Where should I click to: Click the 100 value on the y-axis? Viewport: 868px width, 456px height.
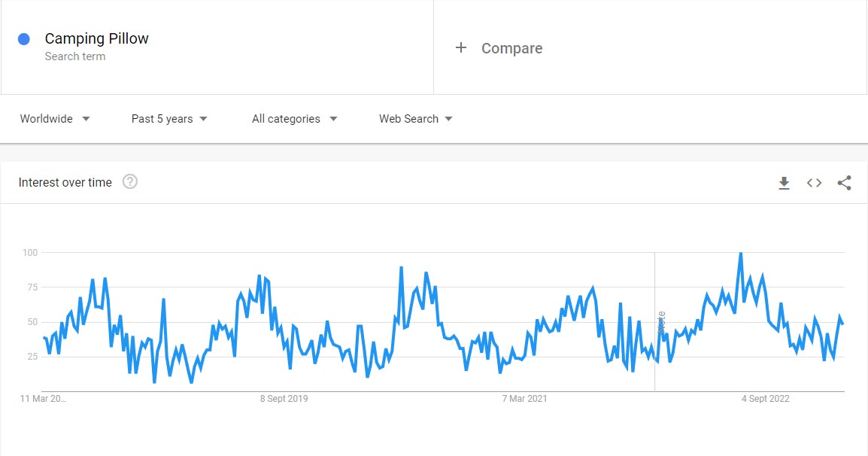click(29, 252)
